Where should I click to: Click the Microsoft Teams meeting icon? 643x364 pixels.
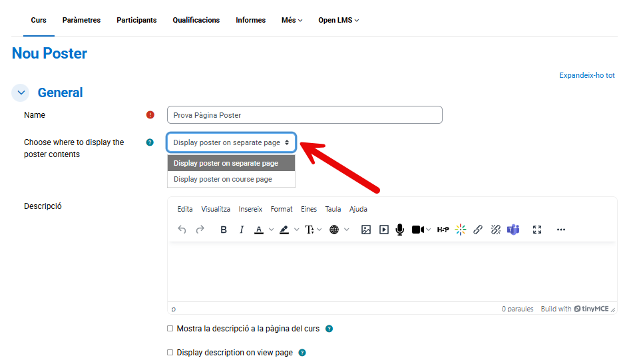tap(513, 230)
